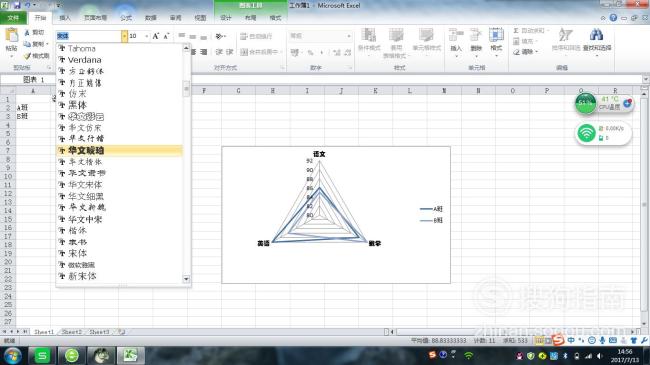The height and width of the screenshot is (365, 650).
Task: Click the Orientation text-angle icon
Action: pos(220,36)
